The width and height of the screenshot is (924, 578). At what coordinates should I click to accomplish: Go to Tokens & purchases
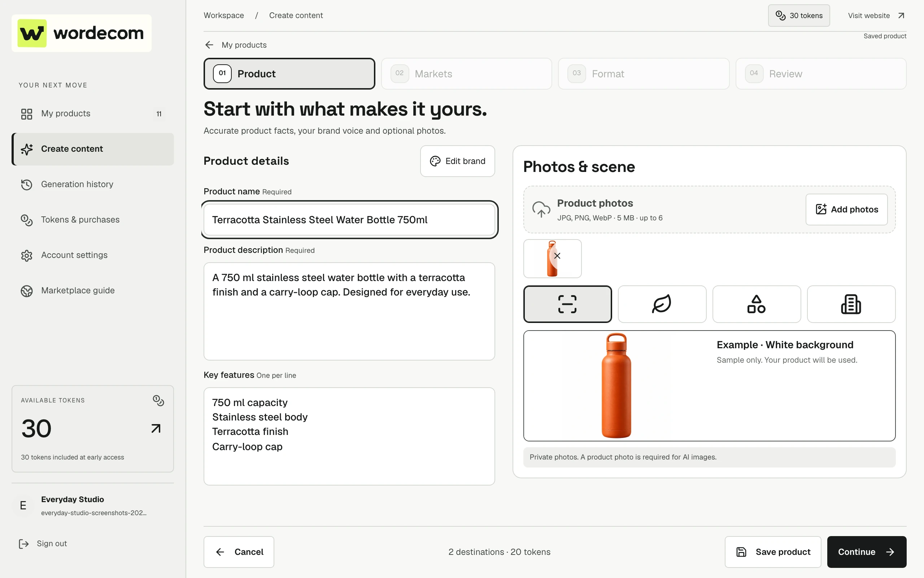tap(93, 220)
